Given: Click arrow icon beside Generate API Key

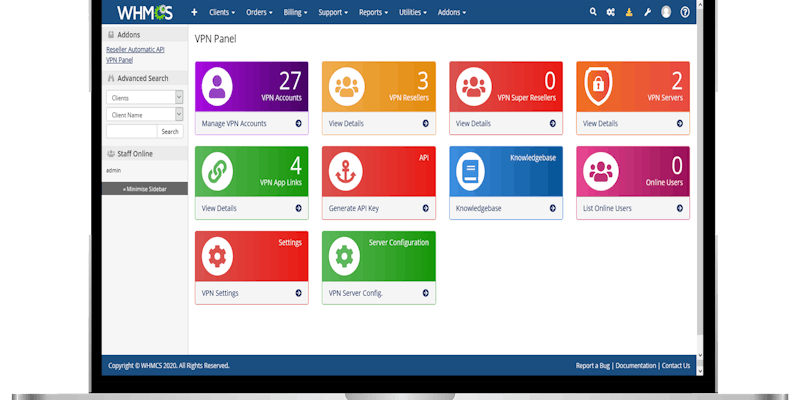Looking at the screenshot, I should [x=426, y=208].
